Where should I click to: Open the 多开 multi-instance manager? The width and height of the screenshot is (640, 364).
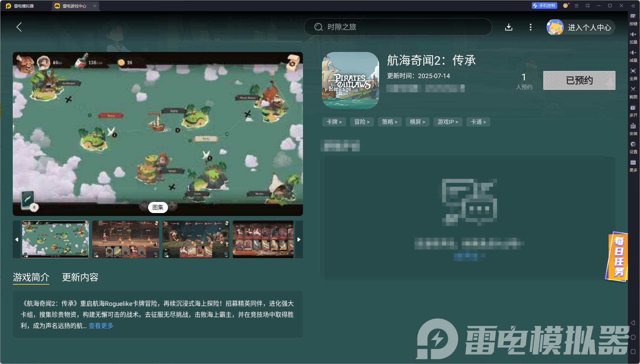[x=633, y=111]
